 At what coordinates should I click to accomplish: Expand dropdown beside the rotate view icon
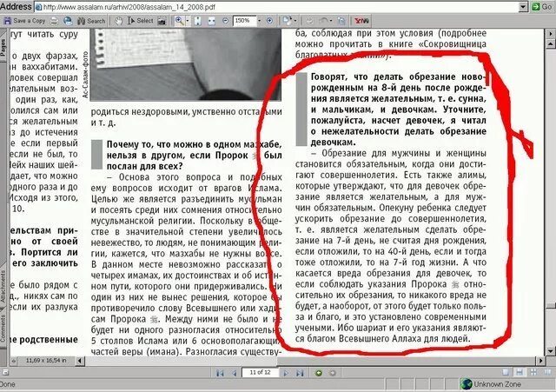click(x=295, y=21)
